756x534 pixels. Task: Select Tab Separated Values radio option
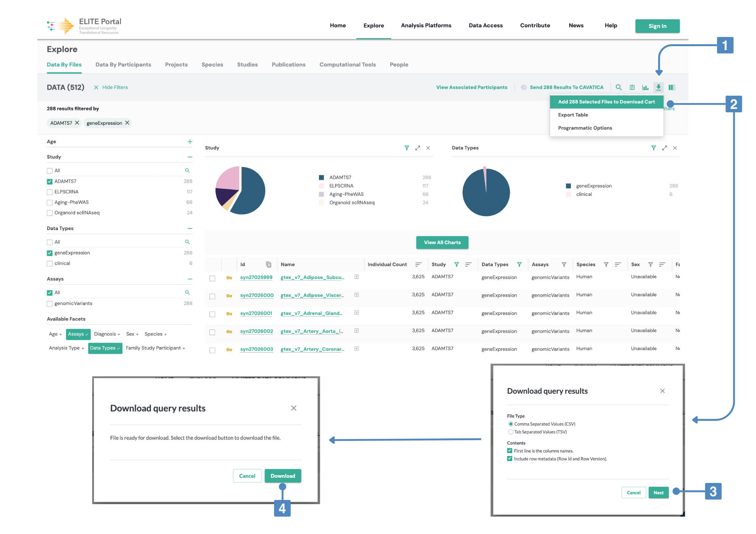511,432
